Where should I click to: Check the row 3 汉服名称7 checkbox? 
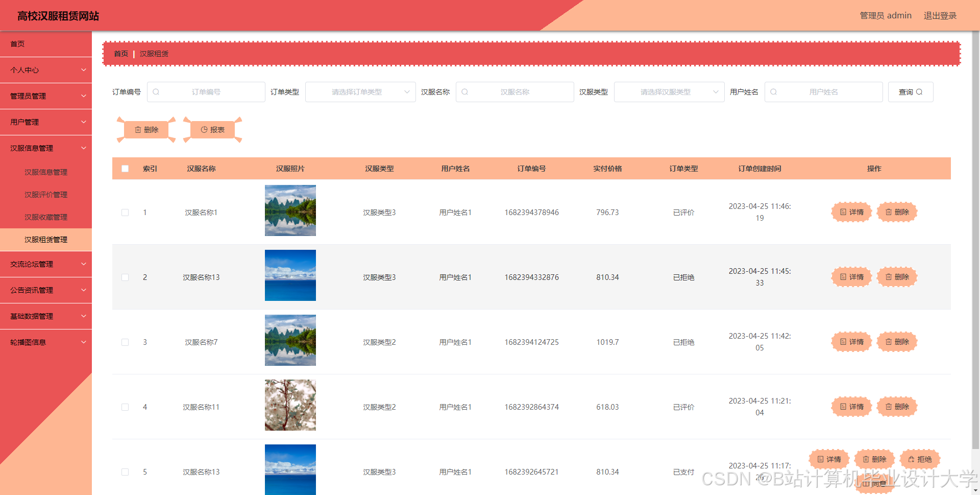(125, 342)
